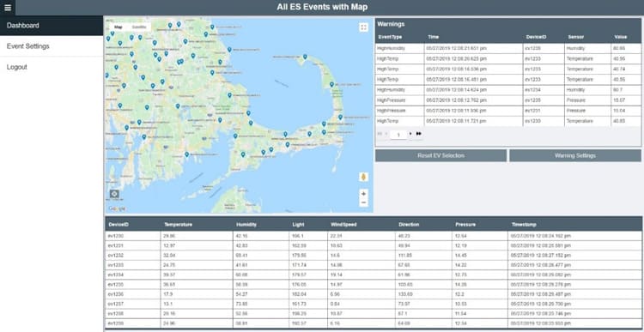Go to previous warnings page arrow

click(x=386, y=134)
